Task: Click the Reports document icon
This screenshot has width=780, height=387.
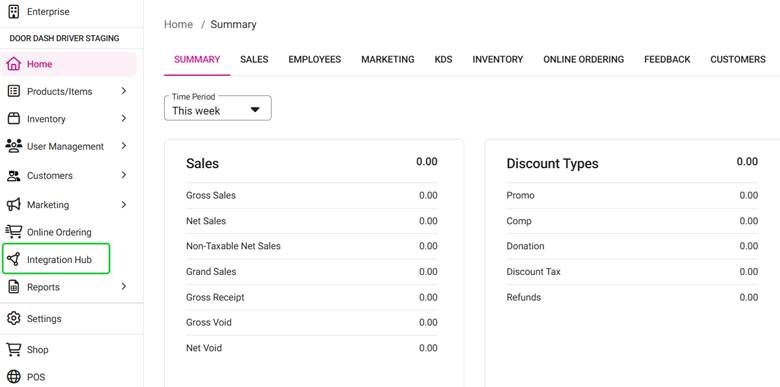Action: pyautogui.click(x=14, y=287)
